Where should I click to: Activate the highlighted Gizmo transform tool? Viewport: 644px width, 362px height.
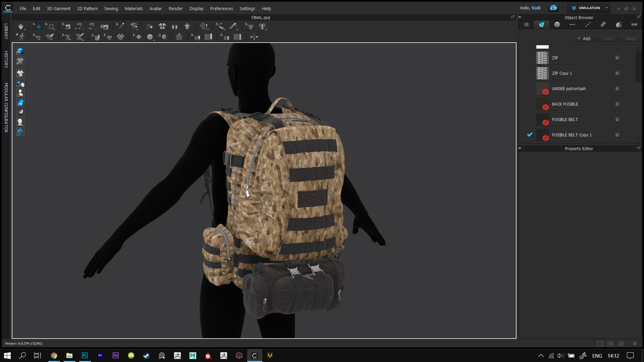38,26
